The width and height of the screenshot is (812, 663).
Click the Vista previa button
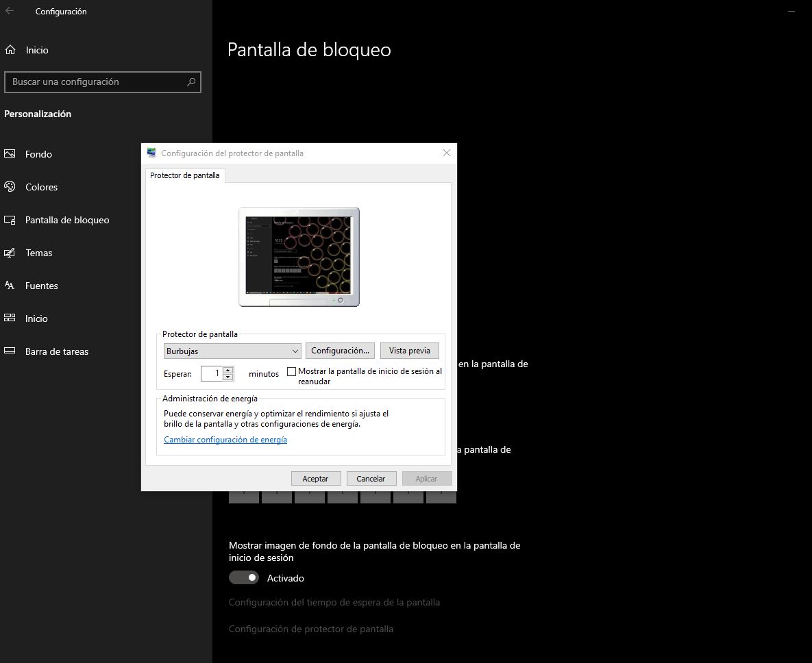coord(409,351)
